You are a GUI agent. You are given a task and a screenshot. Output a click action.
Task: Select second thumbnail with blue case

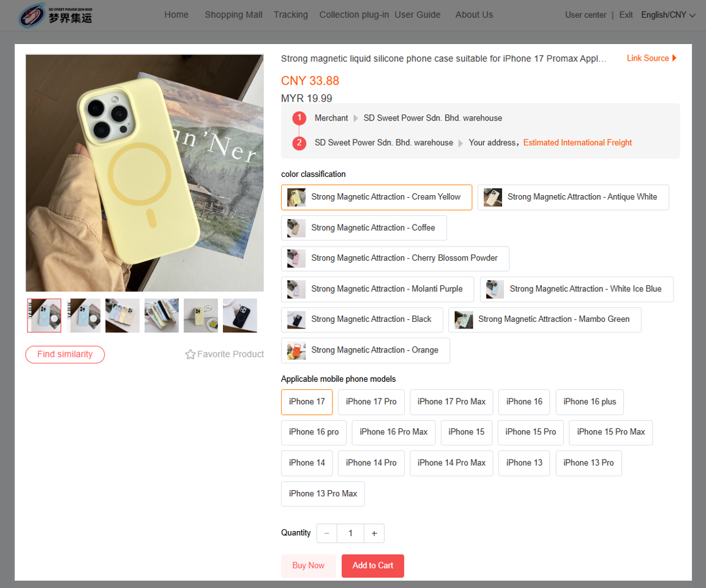click(83, 316)
